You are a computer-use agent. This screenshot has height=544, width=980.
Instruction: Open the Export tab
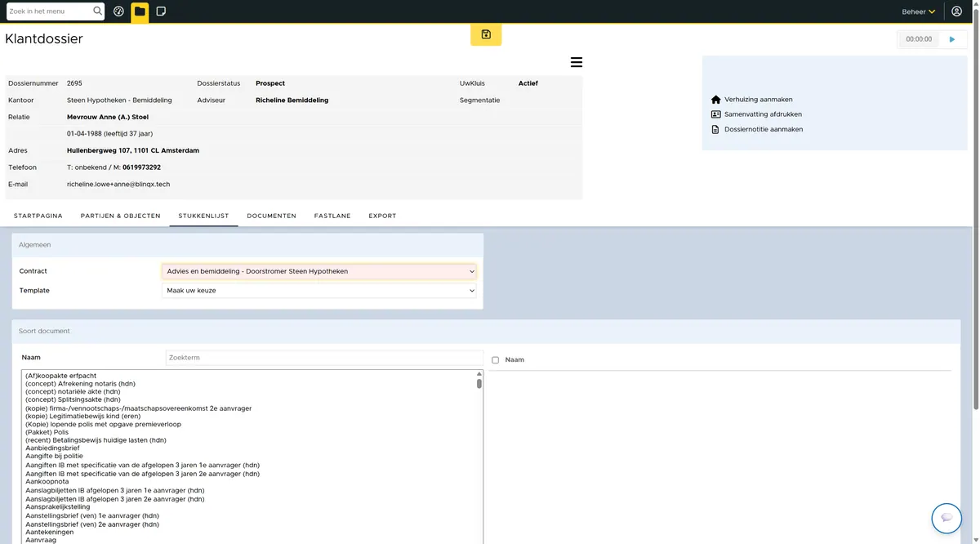(382, 216)
